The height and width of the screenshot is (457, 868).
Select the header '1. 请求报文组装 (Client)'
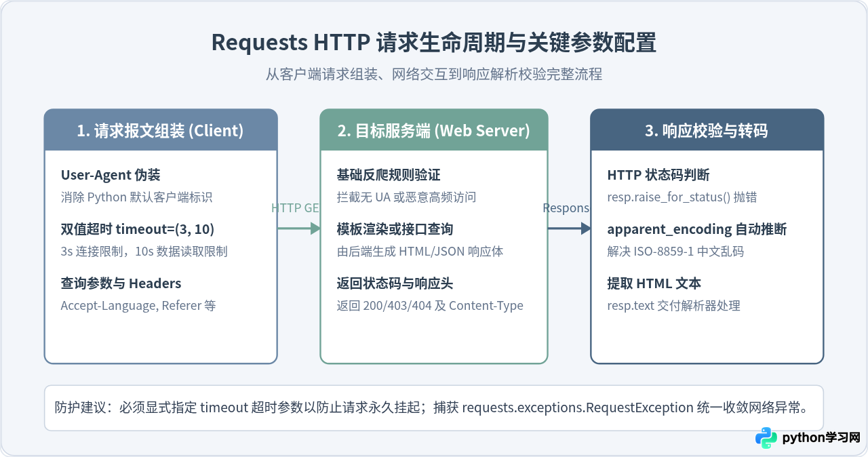coord(161,130)
